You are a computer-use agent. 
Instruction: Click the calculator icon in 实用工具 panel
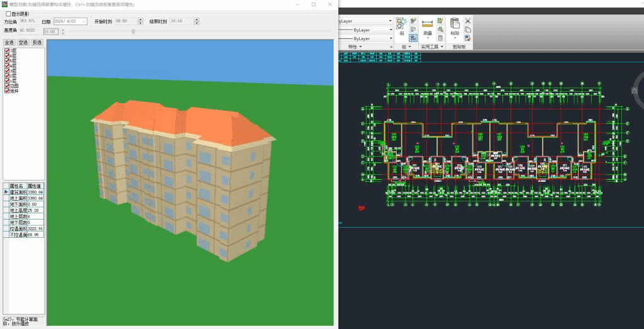point(440,38)
